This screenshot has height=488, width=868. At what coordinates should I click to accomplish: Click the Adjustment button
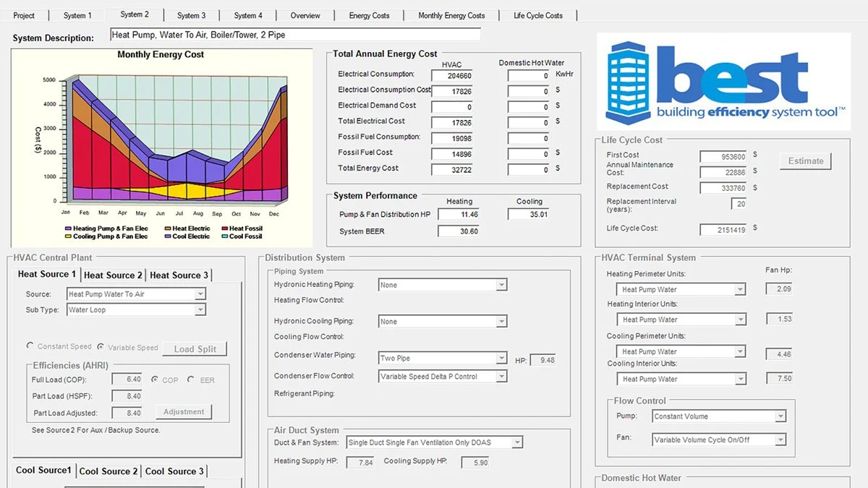(184, 411)
